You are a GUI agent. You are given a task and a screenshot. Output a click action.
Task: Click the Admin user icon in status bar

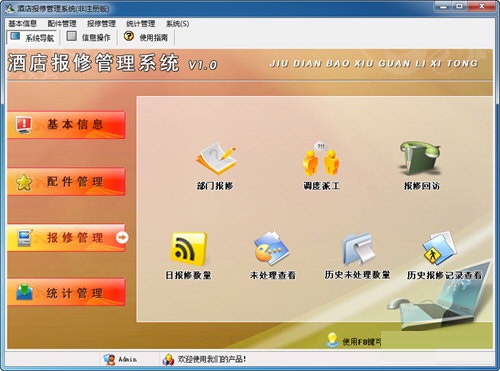109,359
